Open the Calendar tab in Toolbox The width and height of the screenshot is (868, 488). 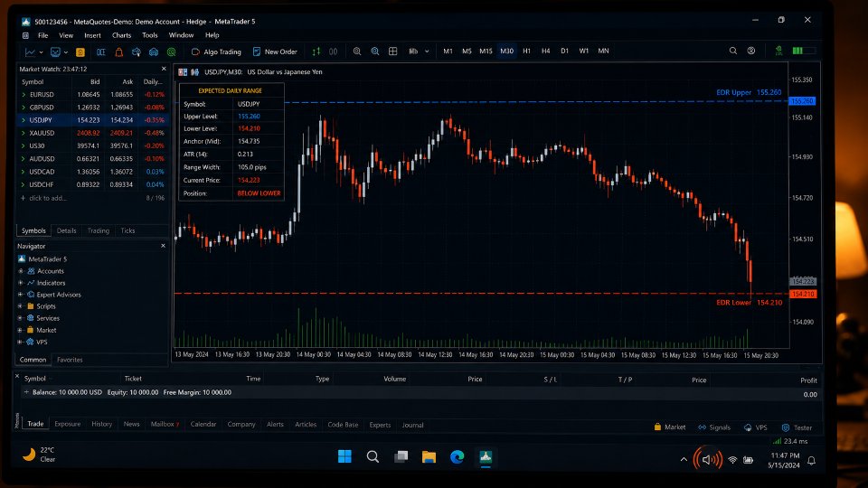[x=203, y=425]
